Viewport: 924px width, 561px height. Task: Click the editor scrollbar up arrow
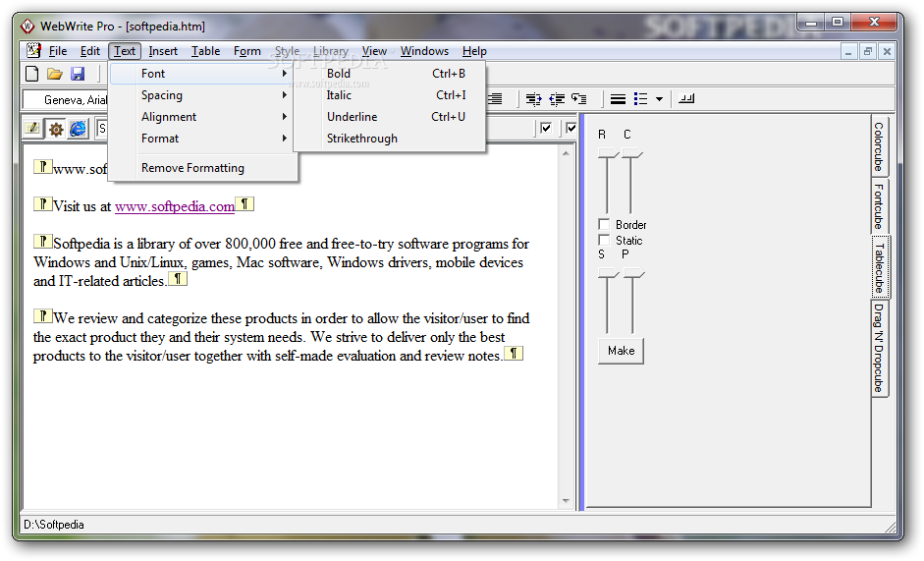[x=566, y=153]
